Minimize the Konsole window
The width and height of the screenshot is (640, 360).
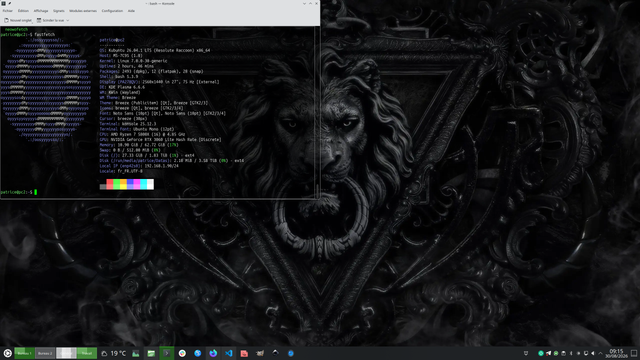(304, 3)
